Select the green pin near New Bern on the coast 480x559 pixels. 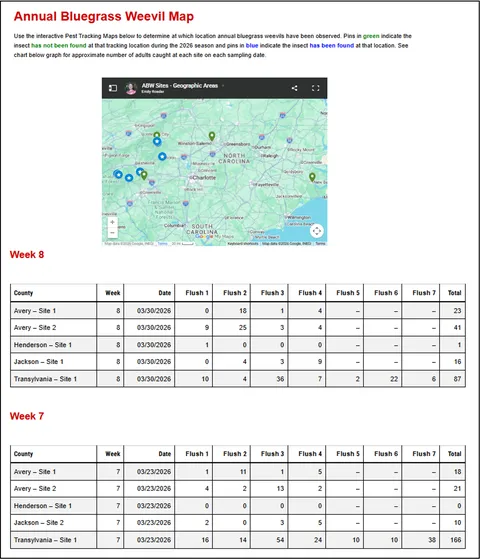tap(312, 177)
